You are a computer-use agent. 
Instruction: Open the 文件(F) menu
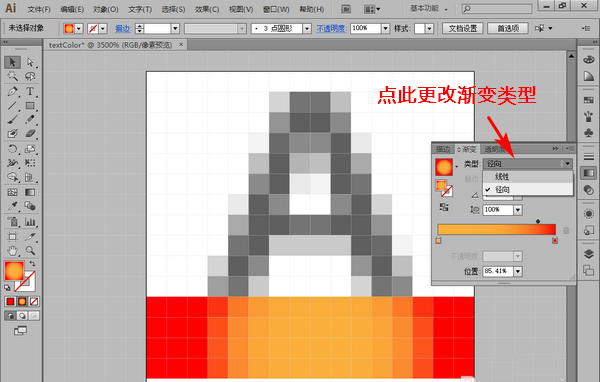click(x=39, y=9)
